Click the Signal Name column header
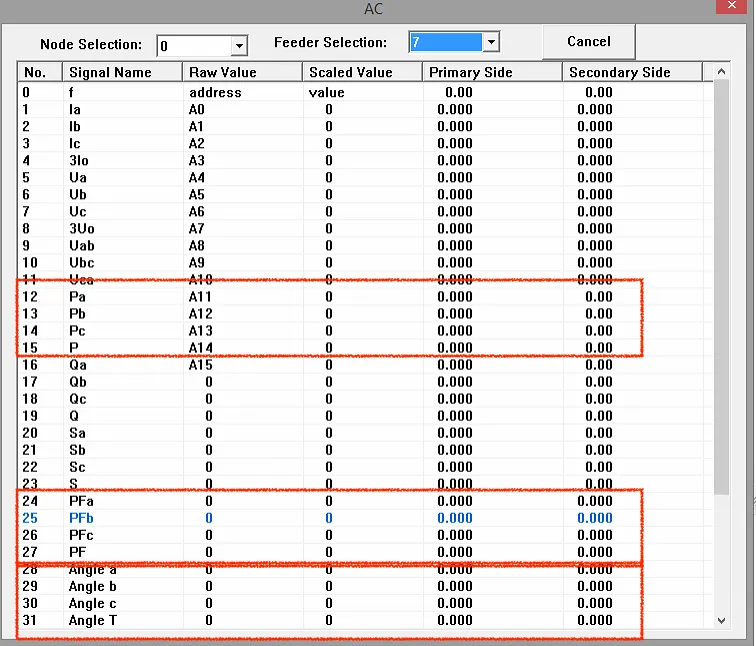 coord(122,72)
